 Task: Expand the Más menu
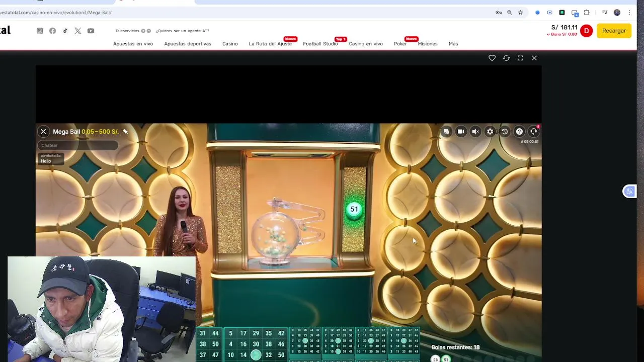(453, 44)
